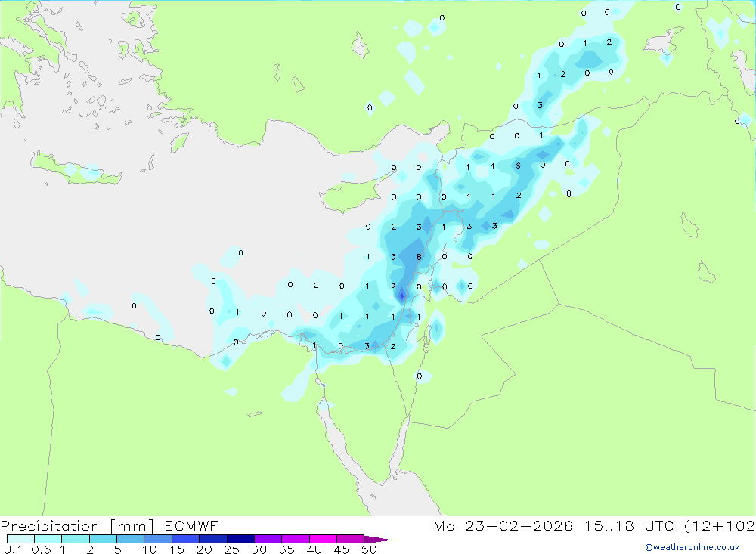Click the "8" precipitation value on map
The height and width of the screenshot is (554, 756).
pos(419,257)
